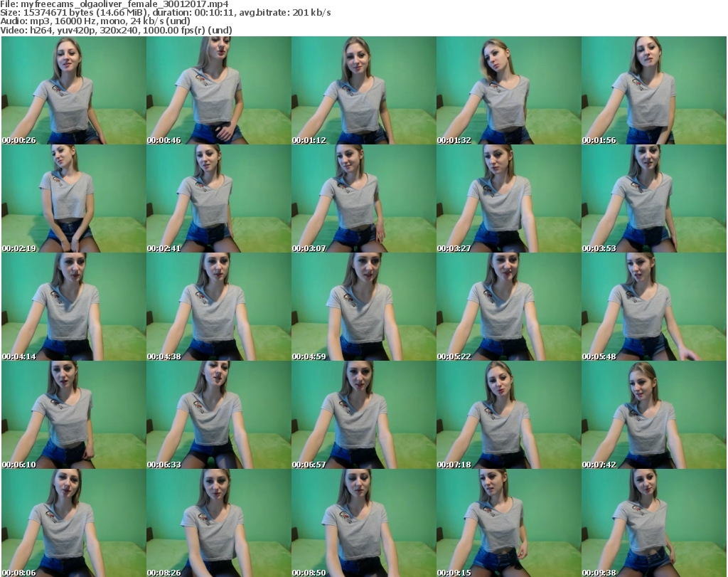Click the 00:06:10 video frame
Viewport: 728px width, 577px height.
click(74, 414)
